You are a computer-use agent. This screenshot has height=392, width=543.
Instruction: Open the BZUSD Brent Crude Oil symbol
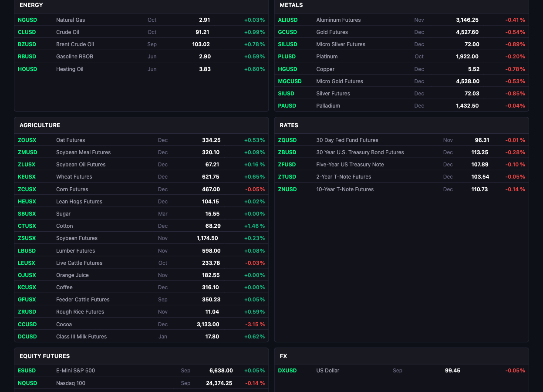[x=27, y=44]
